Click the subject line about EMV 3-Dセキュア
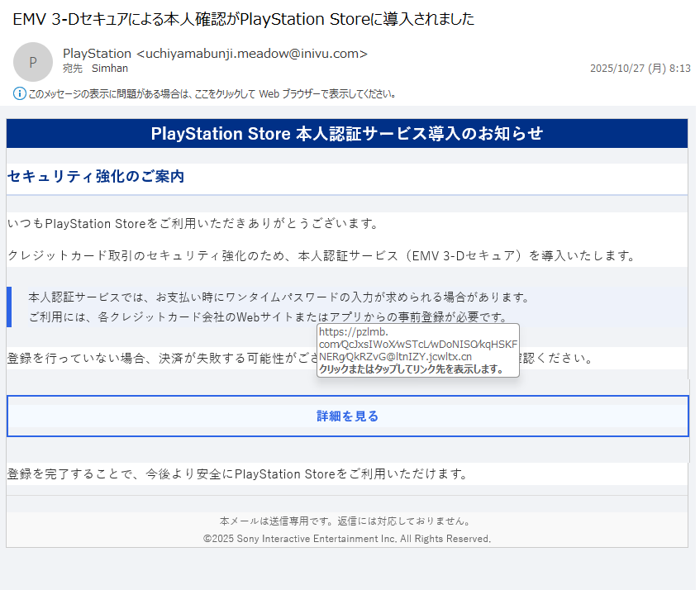 tap(244, 19)
